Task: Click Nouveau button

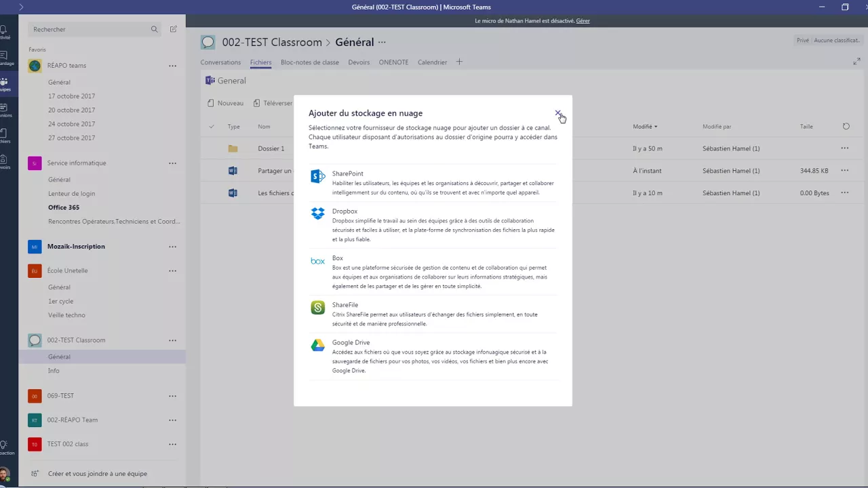Action: coord(225,103)
